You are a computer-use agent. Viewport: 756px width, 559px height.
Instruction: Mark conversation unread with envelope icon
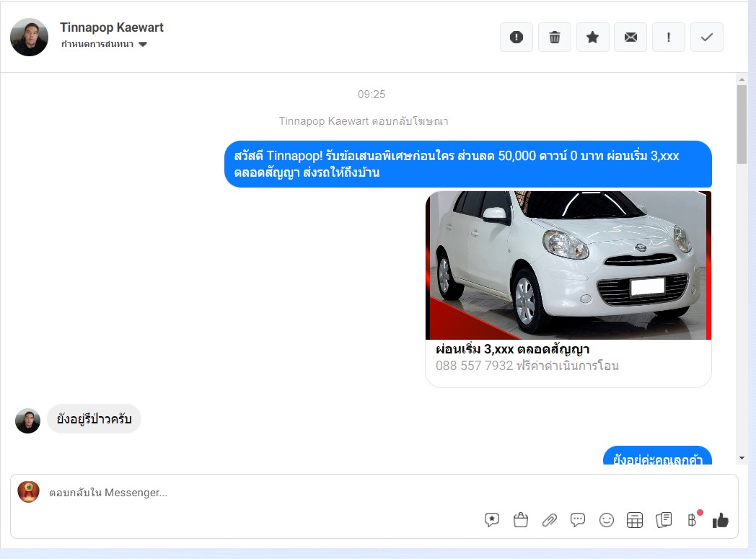point(630,37)
